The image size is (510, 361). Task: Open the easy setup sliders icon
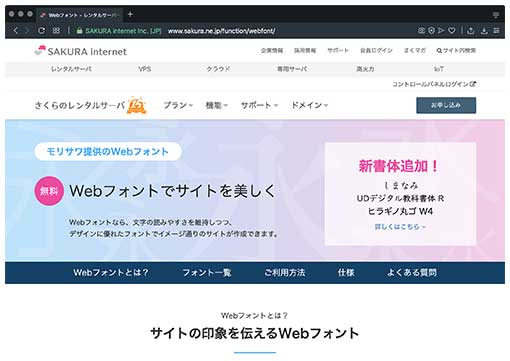(496, 31)
